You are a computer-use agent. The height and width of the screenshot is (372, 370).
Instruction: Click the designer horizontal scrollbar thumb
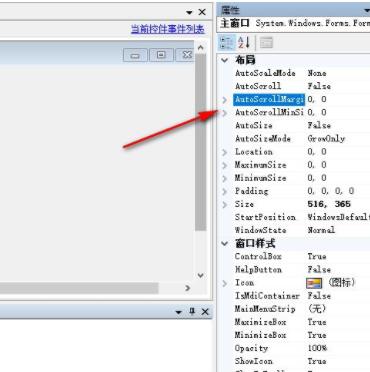click(79, 288)
